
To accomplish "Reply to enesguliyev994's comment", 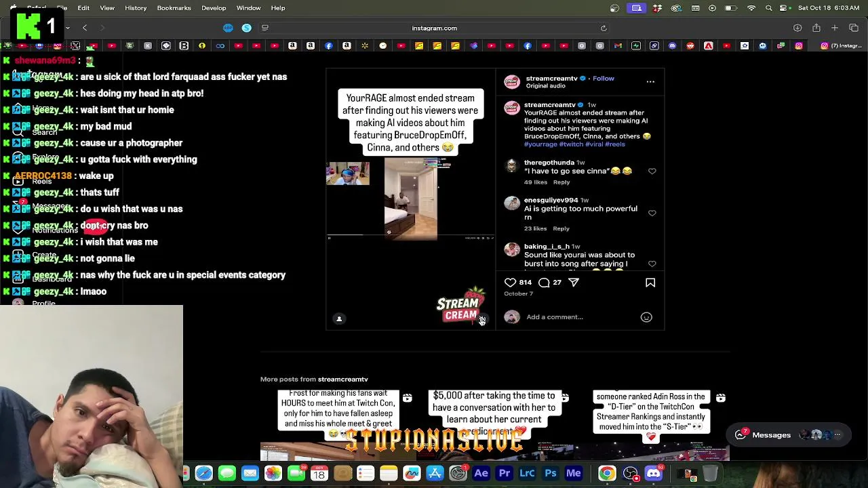I will click(561, 229).
